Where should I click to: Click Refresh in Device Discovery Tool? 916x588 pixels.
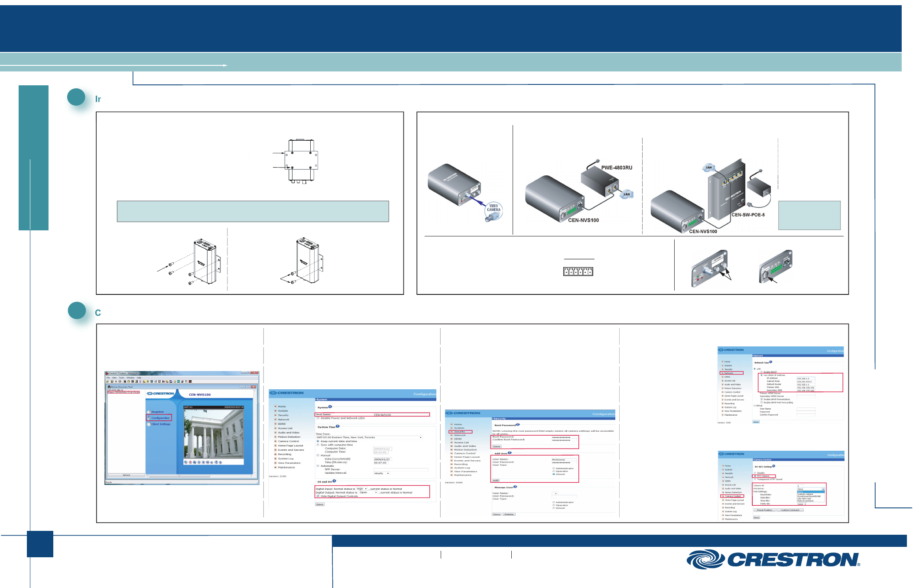pos(127,475)
